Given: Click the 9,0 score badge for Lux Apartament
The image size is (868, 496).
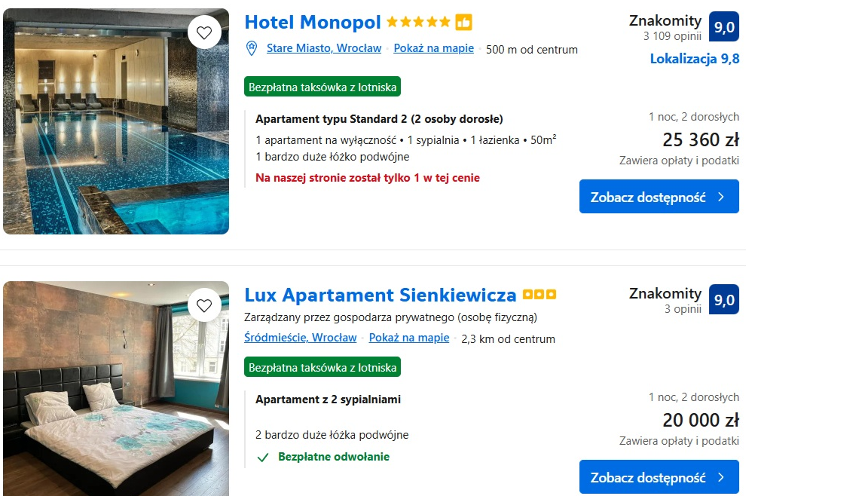Looking at the screenshot, I should tap(723, 299).
